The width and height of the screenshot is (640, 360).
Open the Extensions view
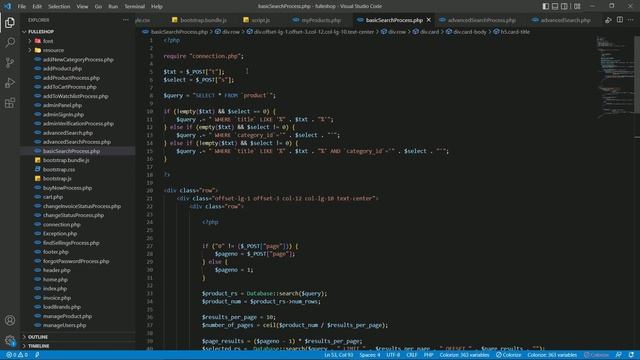[10, 102]
